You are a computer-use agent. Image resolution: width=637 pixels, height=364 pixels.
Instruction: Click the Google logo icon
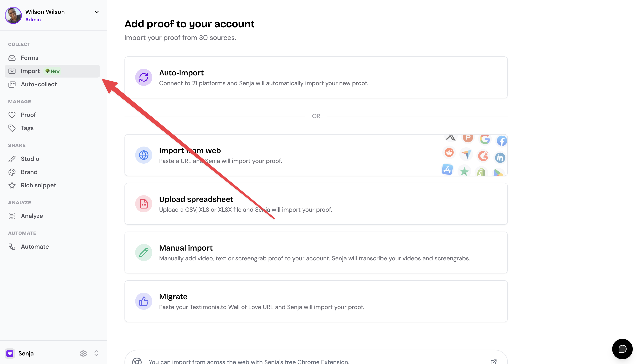tap(485, 139)
